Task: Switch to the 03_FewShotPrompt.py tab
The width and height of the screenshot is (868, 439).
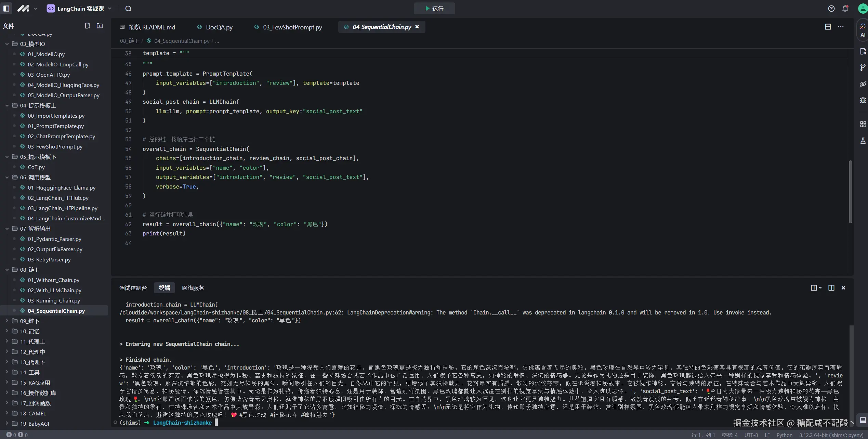Action: pos(292,27)
